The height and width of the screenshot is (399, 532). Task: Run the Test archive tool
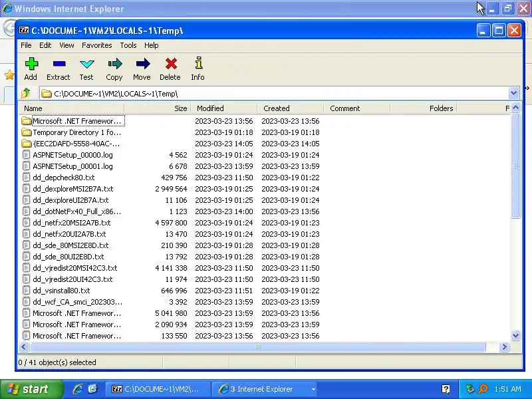87,64
